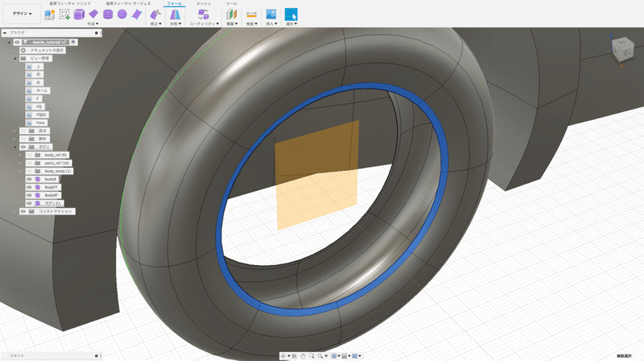Toggle visibility of beetle_tutorial v7 root

click(17, 42)
